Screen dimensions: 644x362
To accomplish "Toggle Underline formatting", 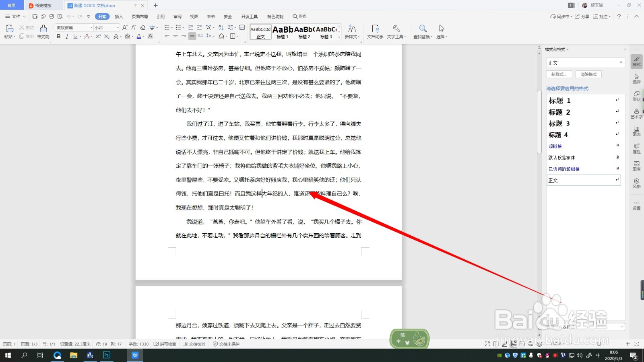I will point(75,36).
